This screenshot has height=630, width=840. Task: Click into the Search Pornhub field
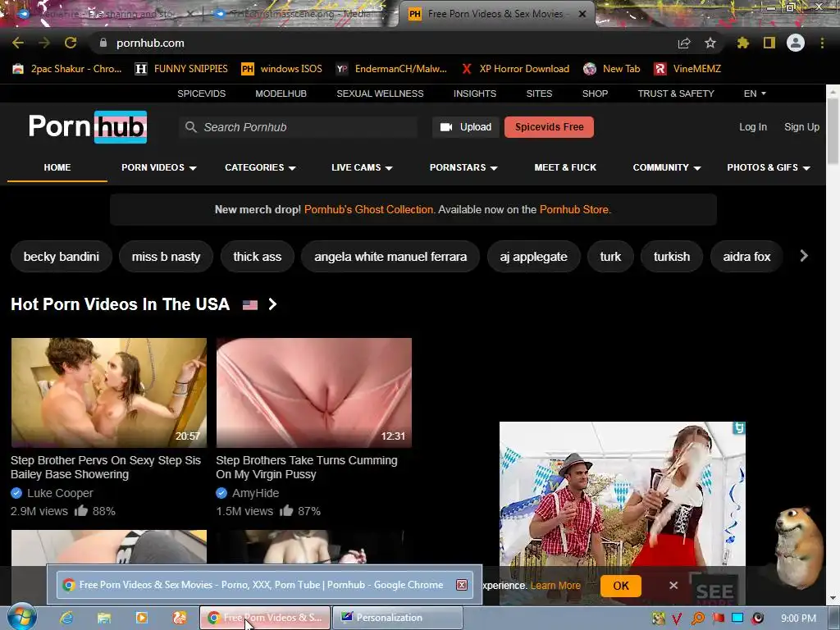298,127
